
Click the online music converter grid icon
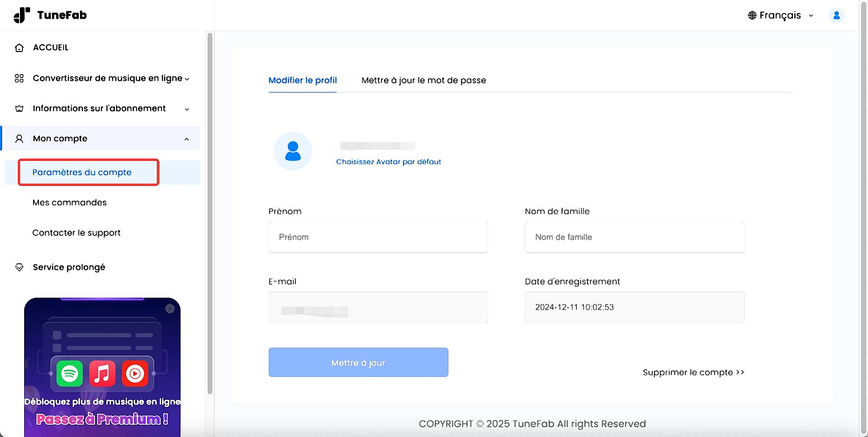[x=19, y=78]
